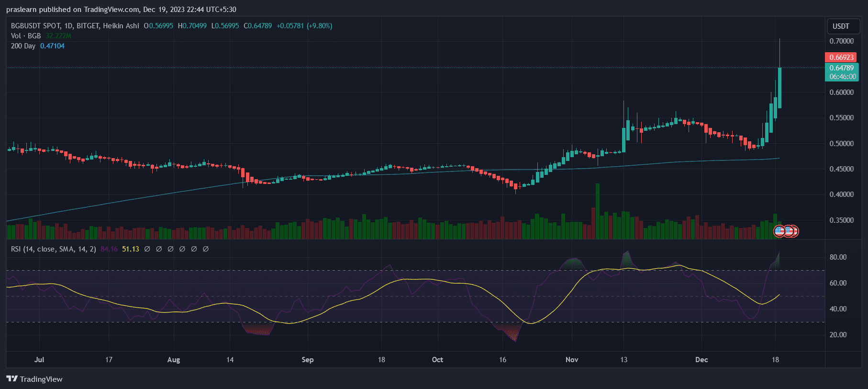Click the first ∅ symbol in the RSI legend

pyautogui.click(x=147, y=249)
